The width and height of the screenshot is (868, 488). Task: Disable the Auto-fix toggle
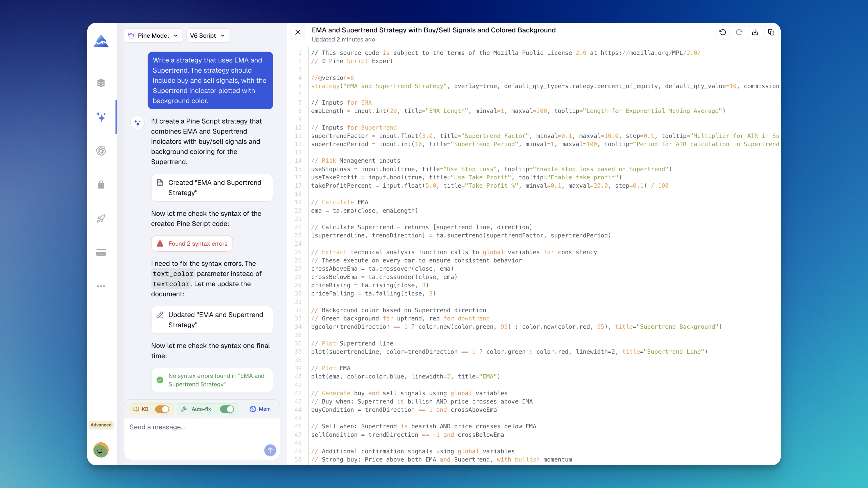point(227,409)
